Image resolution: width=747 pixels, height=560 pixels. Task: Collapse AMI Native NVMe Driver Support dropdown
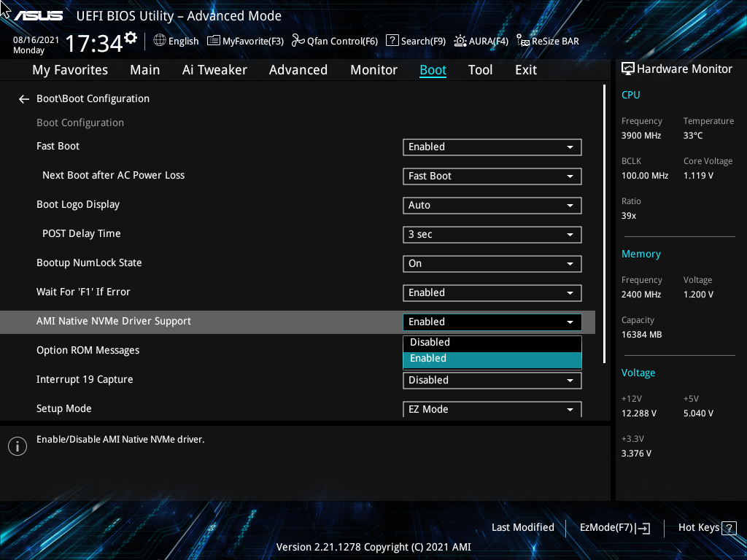click(492, 322)
